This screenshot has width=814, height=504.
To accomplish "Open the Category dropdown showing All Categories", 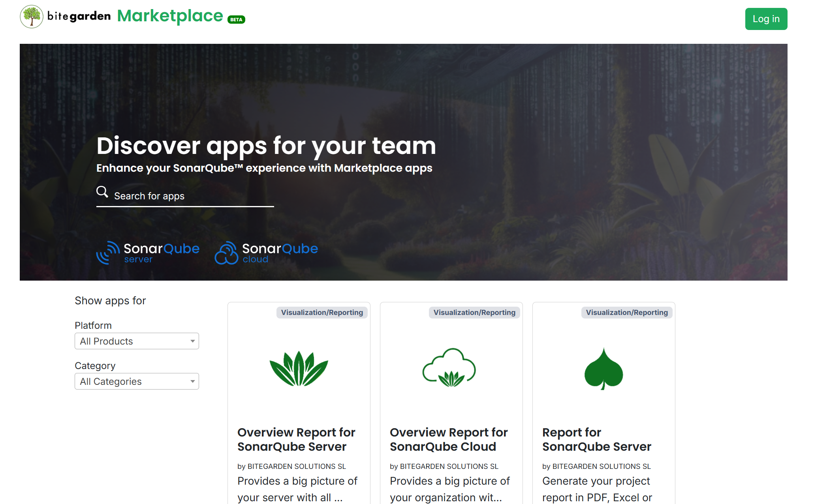I will click(136, 381).
